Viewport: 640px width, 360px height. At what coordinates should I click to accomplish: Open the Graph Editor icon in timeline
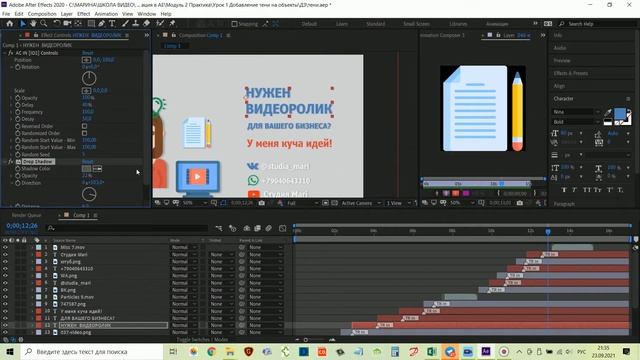pos(282,228)
